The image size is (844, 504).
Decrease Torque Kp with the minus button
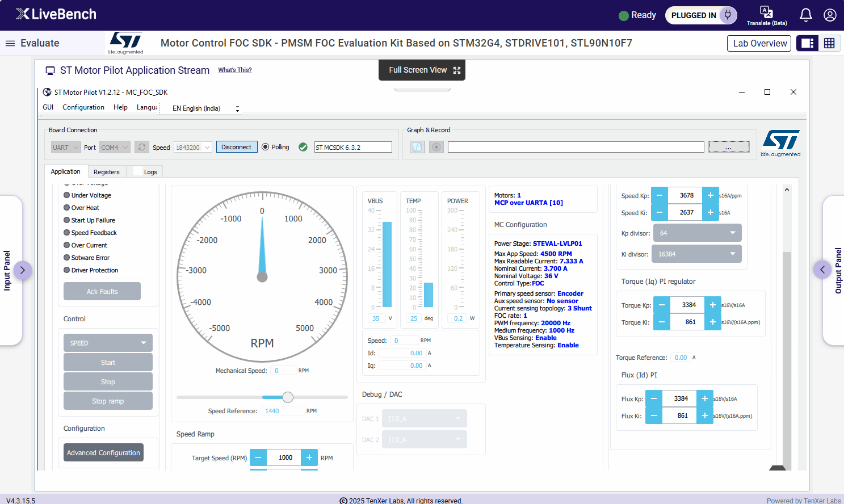click(x=662, y=305)
